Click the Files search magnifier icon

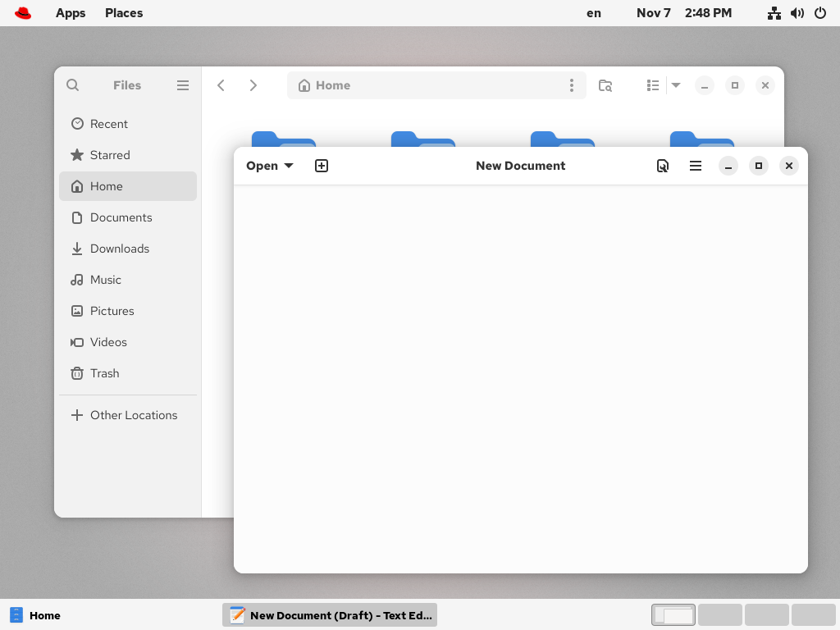click(x=73, y=85)
